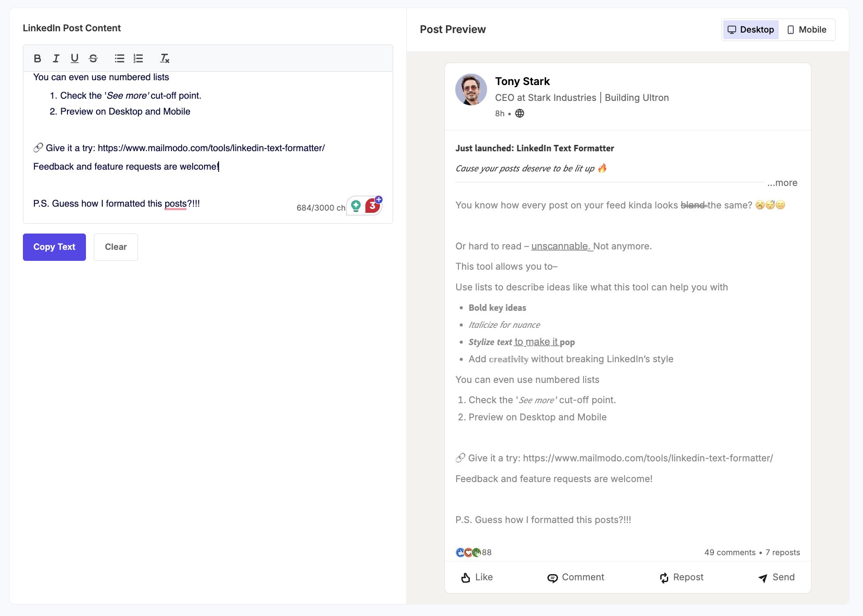Viewport: 863px width, 616px height.
Task: Switch preview to Desktop view
Action: (751, 30)
